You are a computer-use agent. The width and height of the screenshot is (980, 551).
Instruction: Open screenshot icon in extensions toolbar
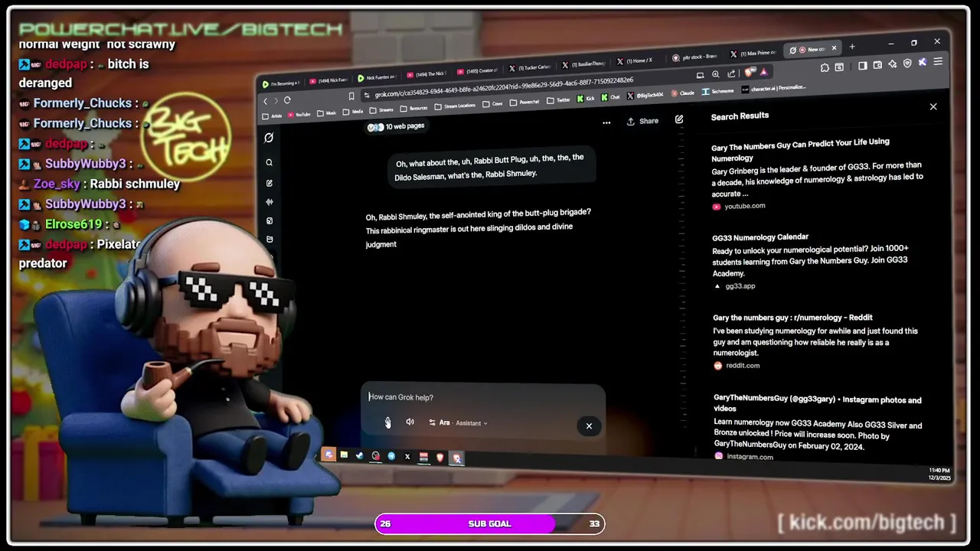(x=839, y=67)
